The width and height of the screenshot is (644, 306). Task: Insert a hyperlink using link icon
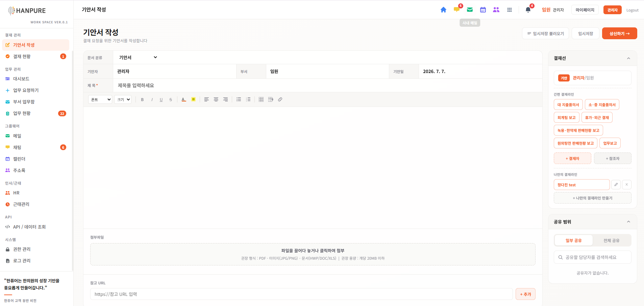pos(280,99)
